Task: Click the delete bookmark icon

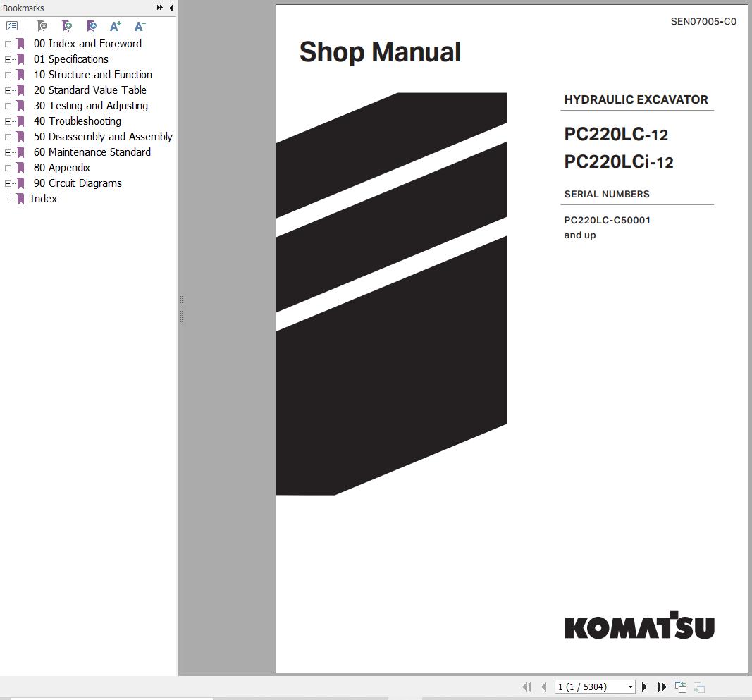Action: 42,26
